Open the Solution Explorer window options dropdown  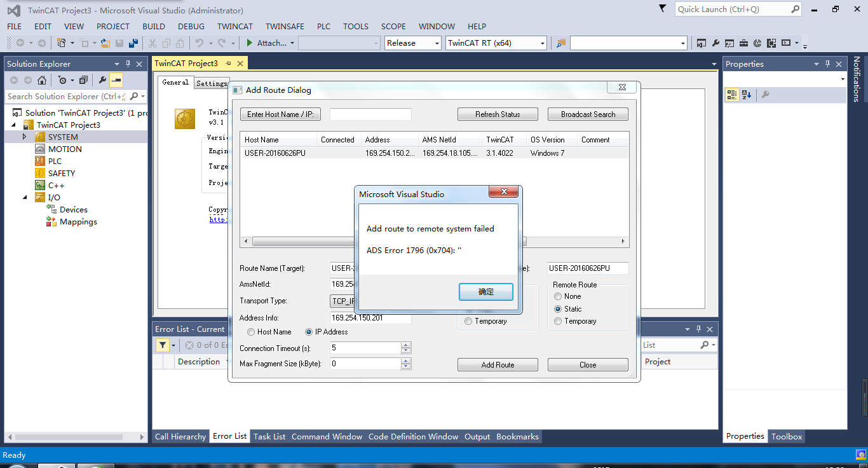click(x=117, y=64)
